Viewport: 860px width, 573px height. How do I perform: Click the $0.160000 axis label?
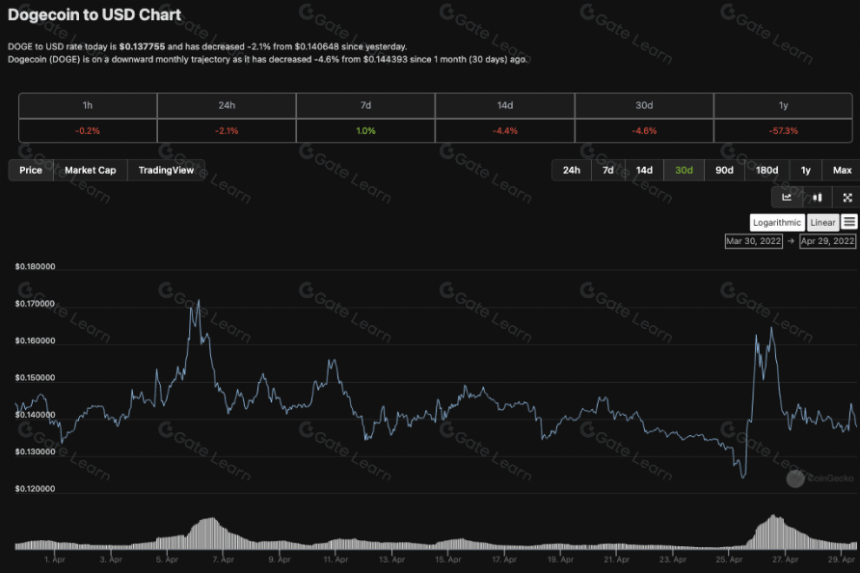35,341
